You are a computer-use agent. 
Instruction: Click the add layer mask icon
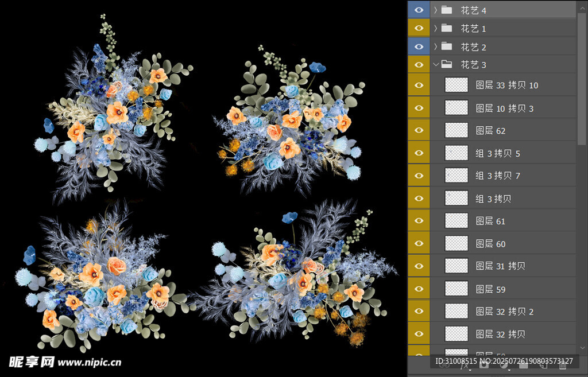click(x=485, y=364)
